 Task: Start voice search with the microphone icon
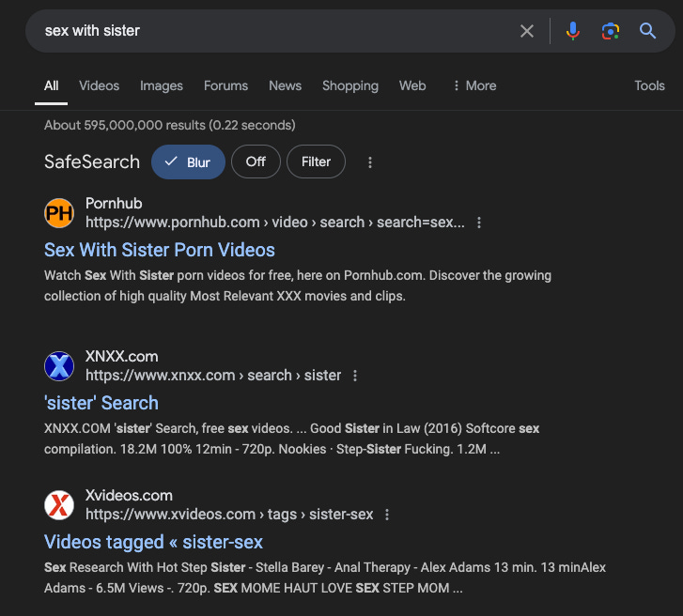(x=573, y=31)
